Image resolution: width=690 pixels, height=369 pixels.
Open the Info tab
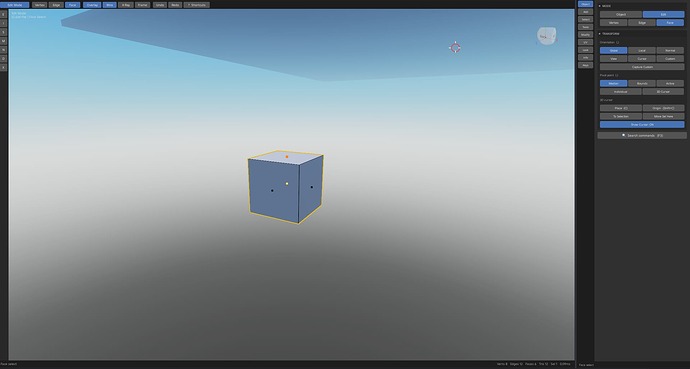pos(585,58)
